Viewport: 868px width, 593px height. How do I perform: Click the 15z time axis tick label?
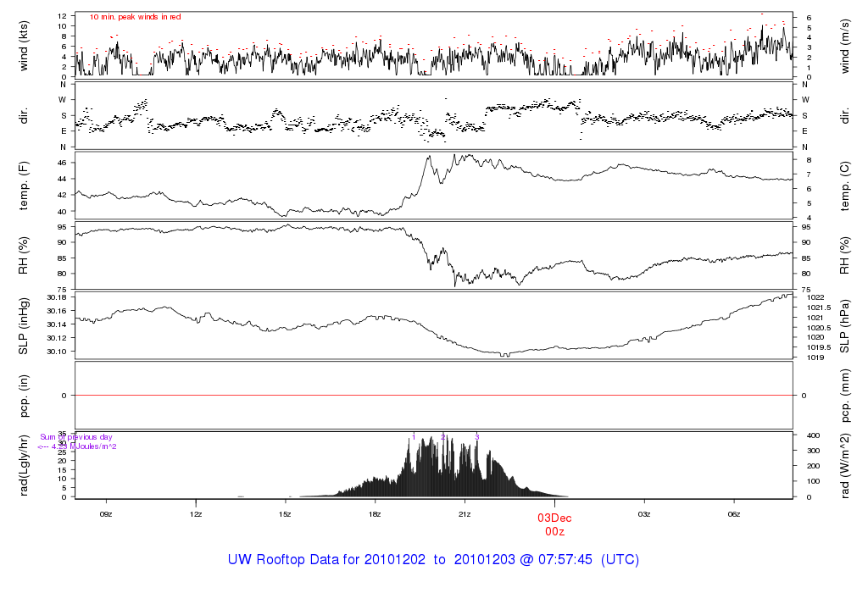(285, 514)
